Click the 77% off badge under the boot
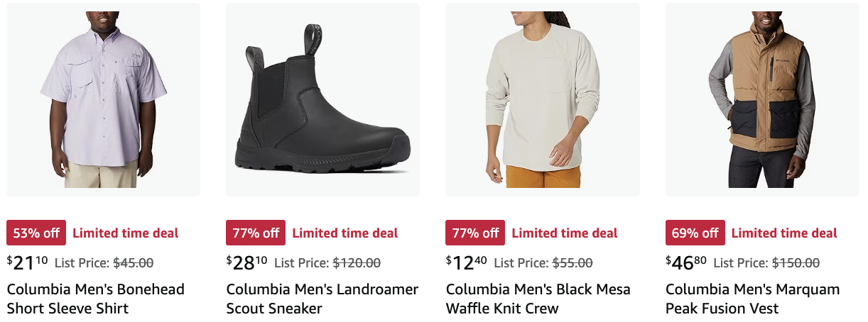This screenshot has width=868, height=322. [256, 233]
